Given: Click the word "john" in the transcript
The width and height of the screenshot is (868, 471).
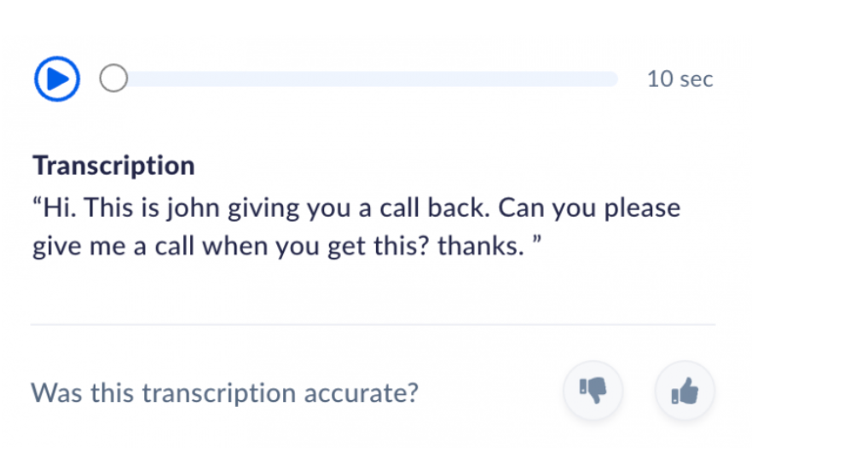Looking at the screenshot, I should 177,208.
